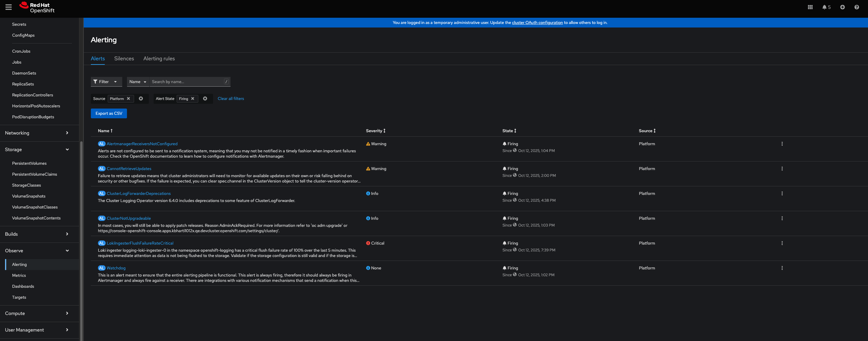Open the Name search-type dropdown
The width and height of the screenshot is (868, 341).
pyautogui.click(x=138, y=82)
